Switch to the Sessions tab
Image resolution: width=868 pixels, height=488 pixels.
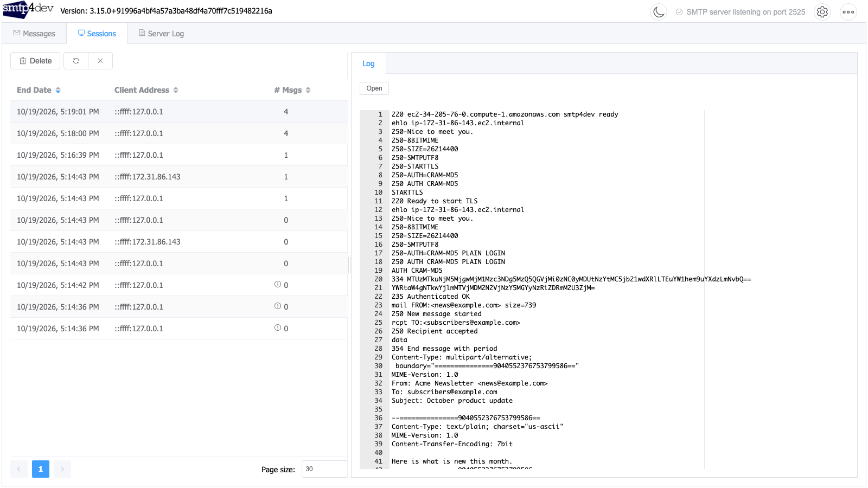coord(97,34)
